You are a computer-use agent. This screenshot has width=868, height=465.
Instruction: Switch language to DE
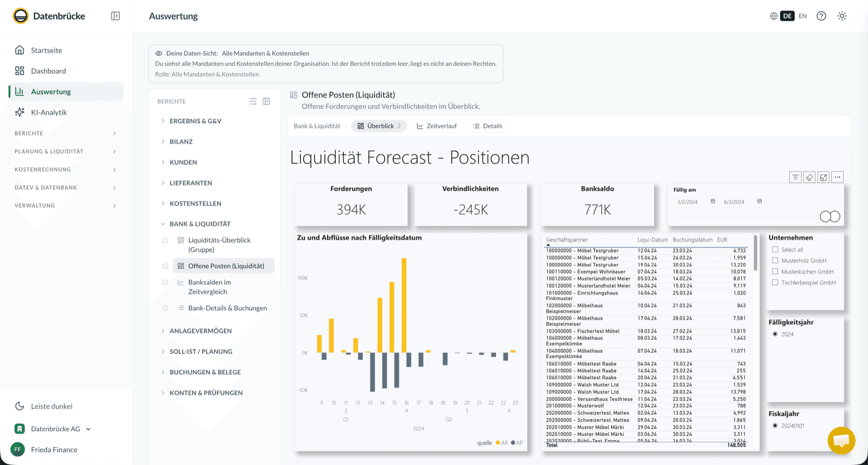click(787, 16)
